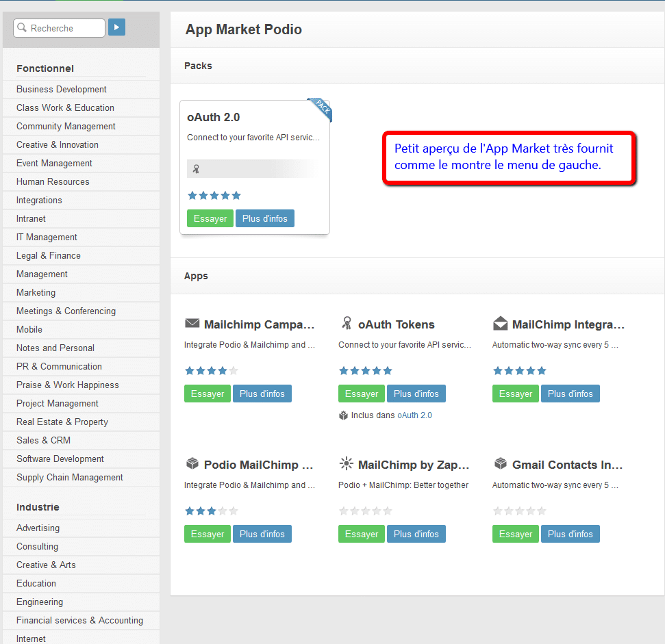665x644 pixels.
Task: Click the open envelope icon beside MailChimp Integra...
Action: pyautogui.click(x=501, y=323)
